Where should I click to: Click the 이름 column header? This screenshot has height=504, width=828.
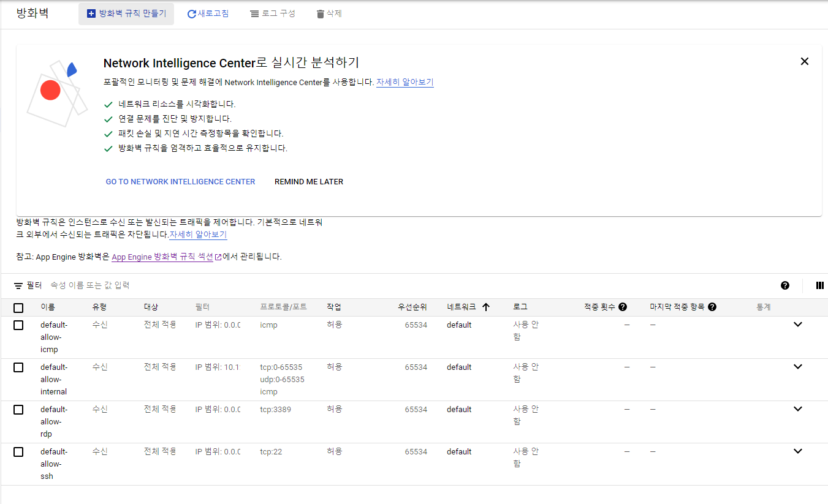[48, 307]
